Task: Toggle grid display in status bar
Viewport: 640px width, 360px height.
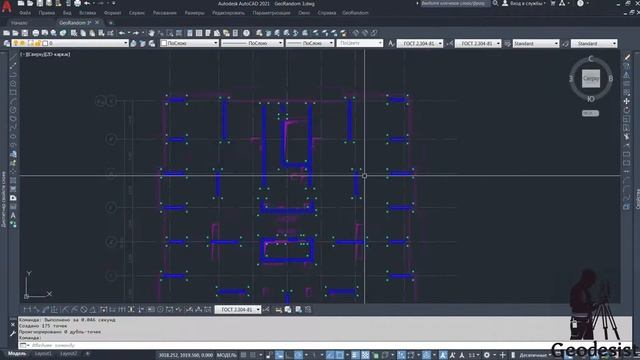Action: pos(244,355)
